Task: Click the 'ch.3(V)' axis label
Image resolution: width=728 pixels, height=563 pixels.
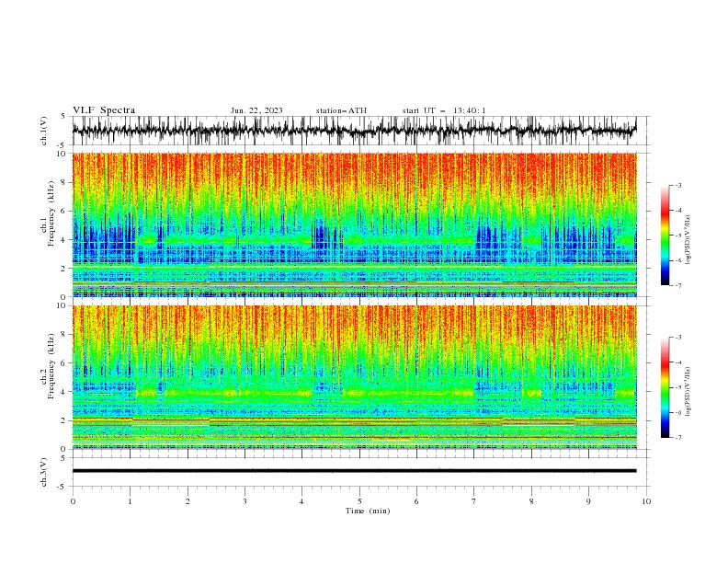Action: pyautogui.click(x=44, y=472)
